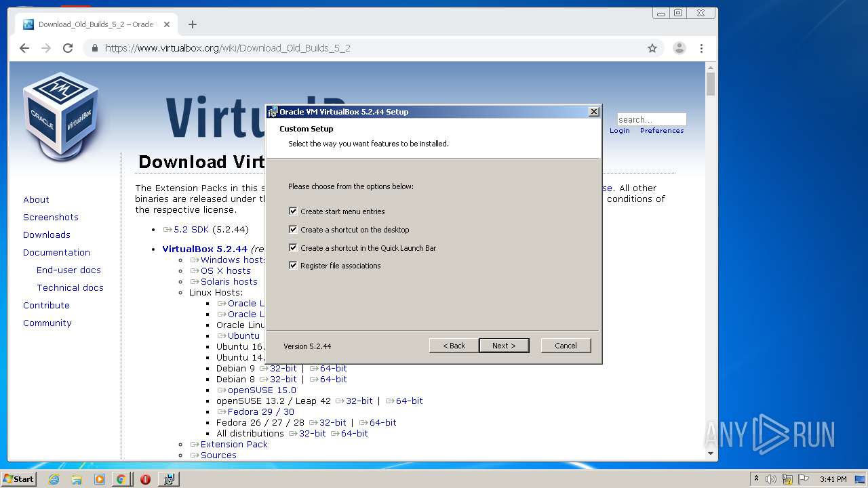Open End-user docs sidebar link
868x488 pixels.
(68, 270)
